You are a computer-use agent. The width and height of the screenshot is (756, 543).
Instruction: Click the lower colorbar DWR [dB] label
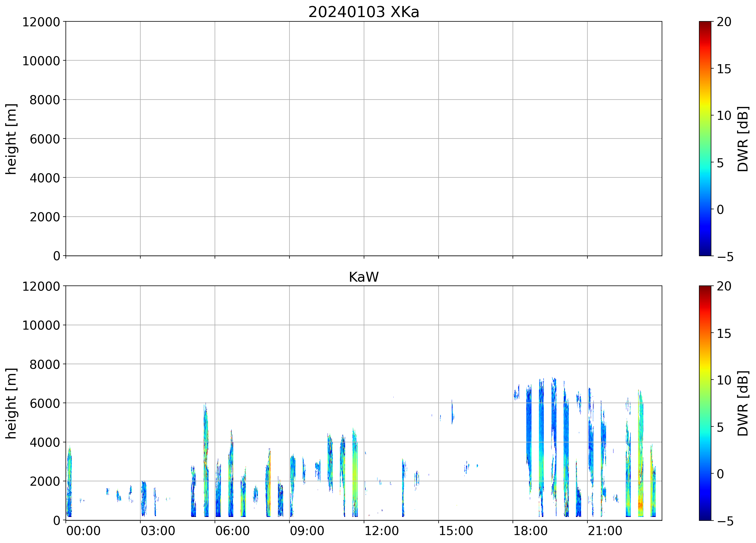pyautogui.click(x=743, y=403)
